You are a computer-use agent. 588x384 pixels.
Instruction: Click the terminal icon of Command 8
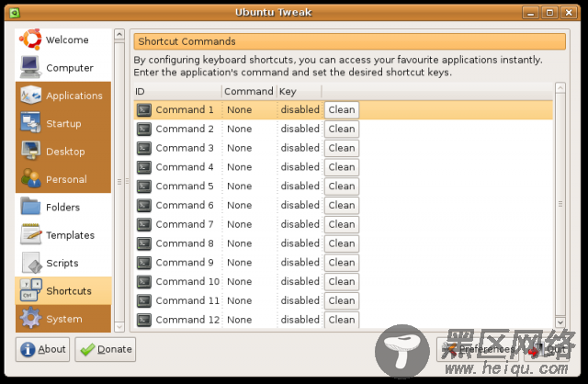point(144,243)
